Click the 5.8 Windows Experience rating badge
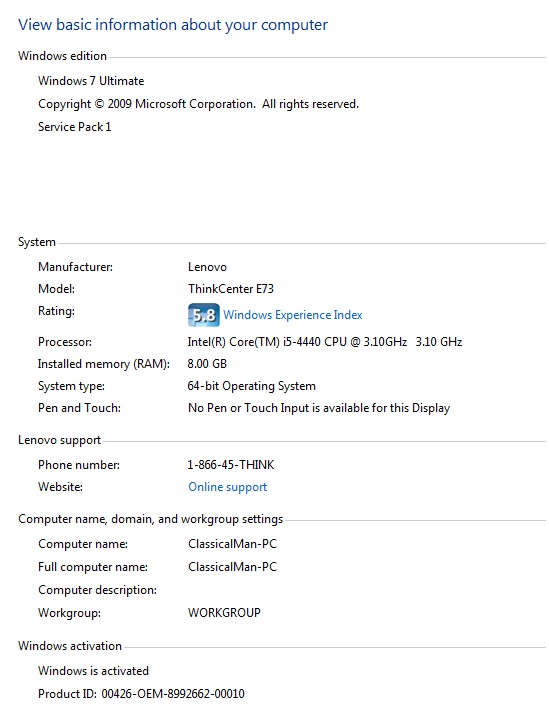Image resolution: width=549 pixels, height=723 pixels. (x=203, y=315)
